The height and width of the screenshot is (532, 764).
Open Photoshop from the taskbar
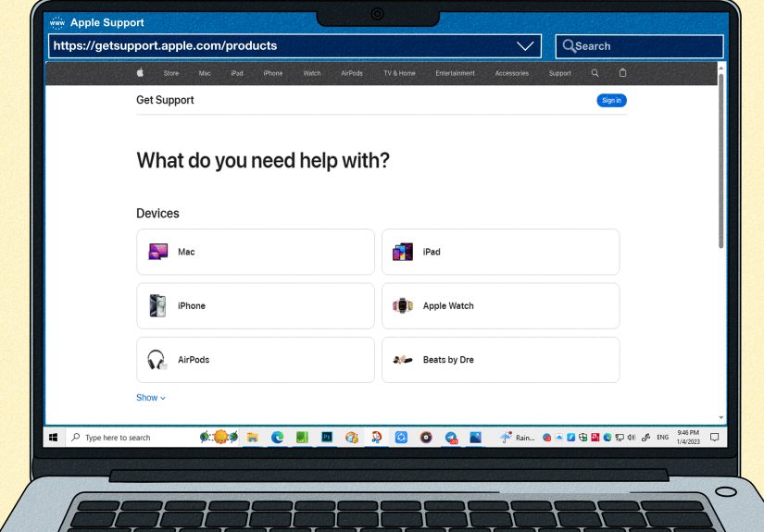click(327, 438)
